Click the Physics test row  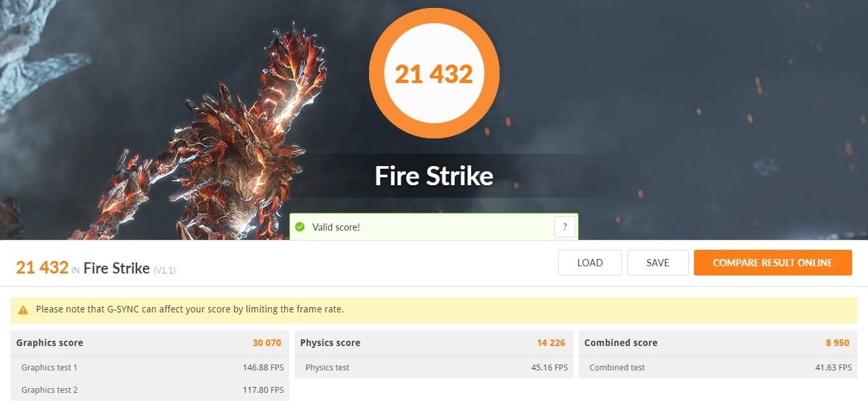[434, 367]
